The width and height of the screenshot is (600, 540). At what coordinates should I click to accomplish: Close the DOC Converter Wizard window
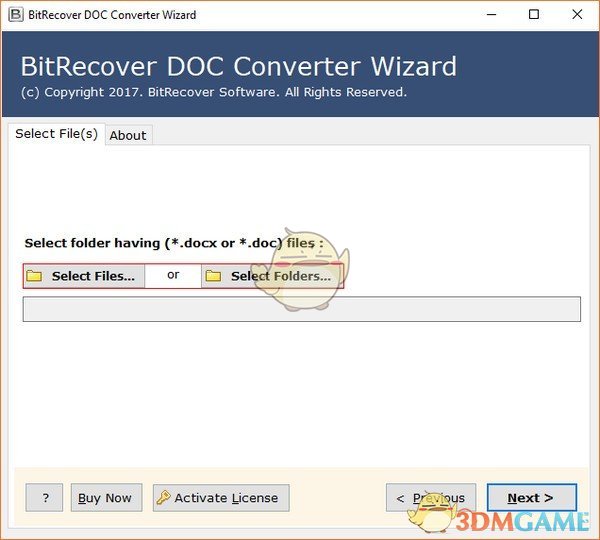point(577,15)
